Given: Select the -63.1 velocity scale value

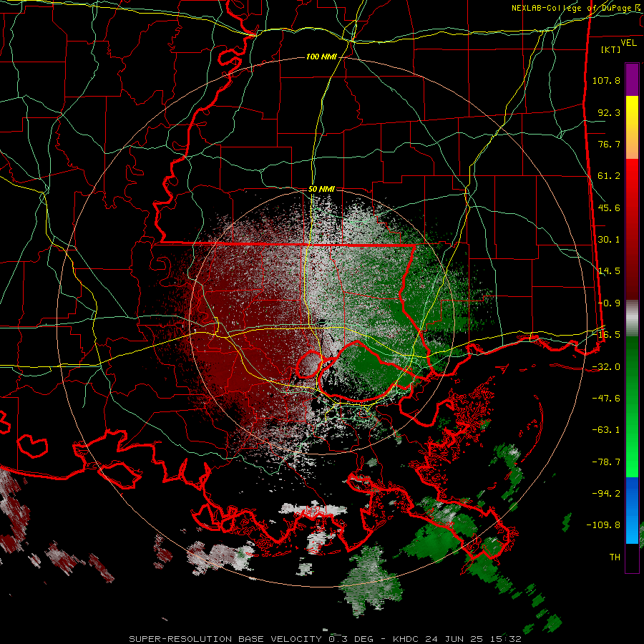Looking at the screenshot, I should pos(606,430).
